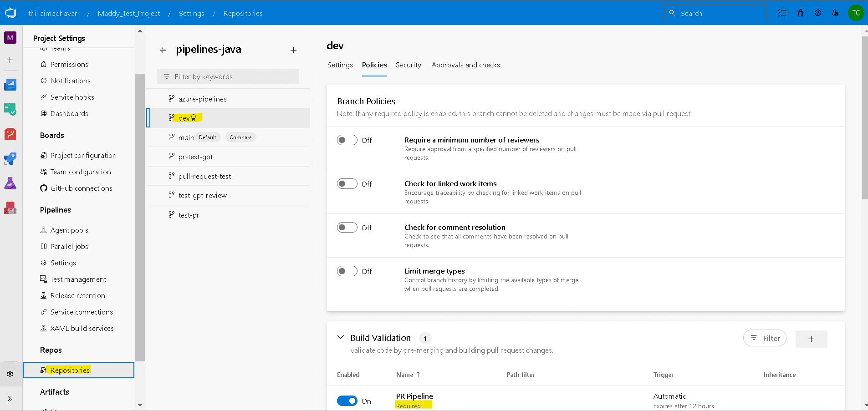Click the Maddy_Test_Project breadcrumb link
Viewport: 868px width, 411px height.
tap(129, 13)
